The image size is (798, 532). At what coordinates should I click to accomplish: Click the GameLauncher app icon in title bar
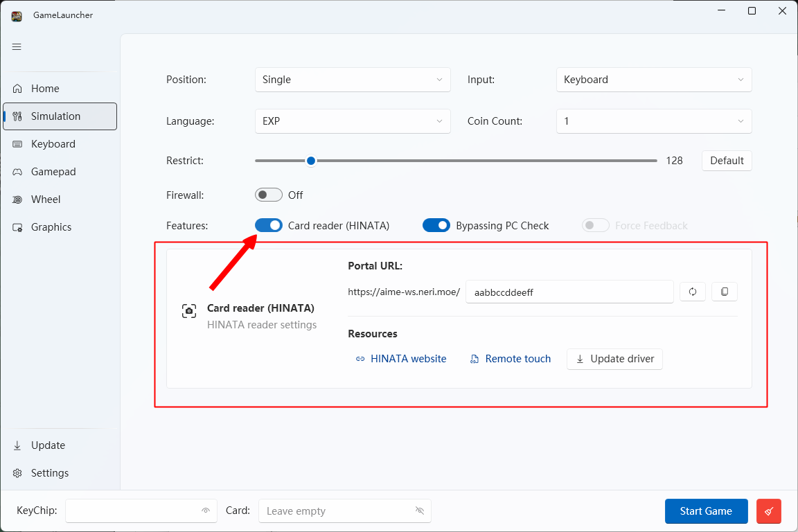click(x=17, y=16)
